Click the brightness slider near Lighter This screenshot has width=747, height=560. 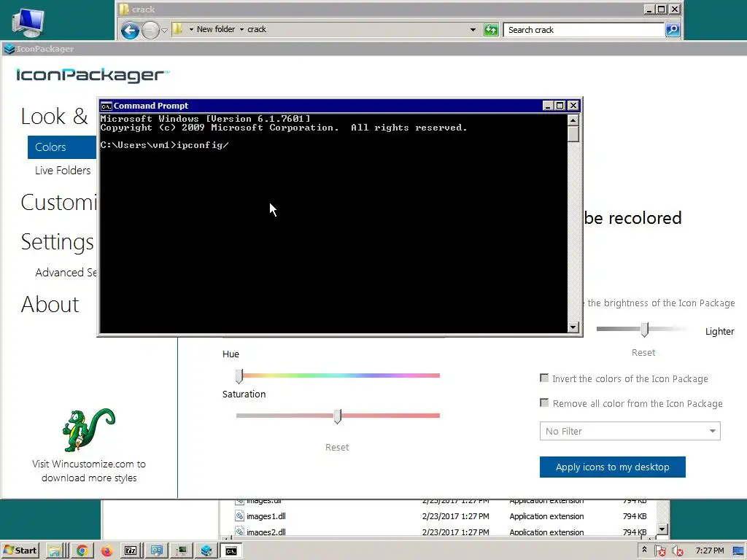point(645,329)
